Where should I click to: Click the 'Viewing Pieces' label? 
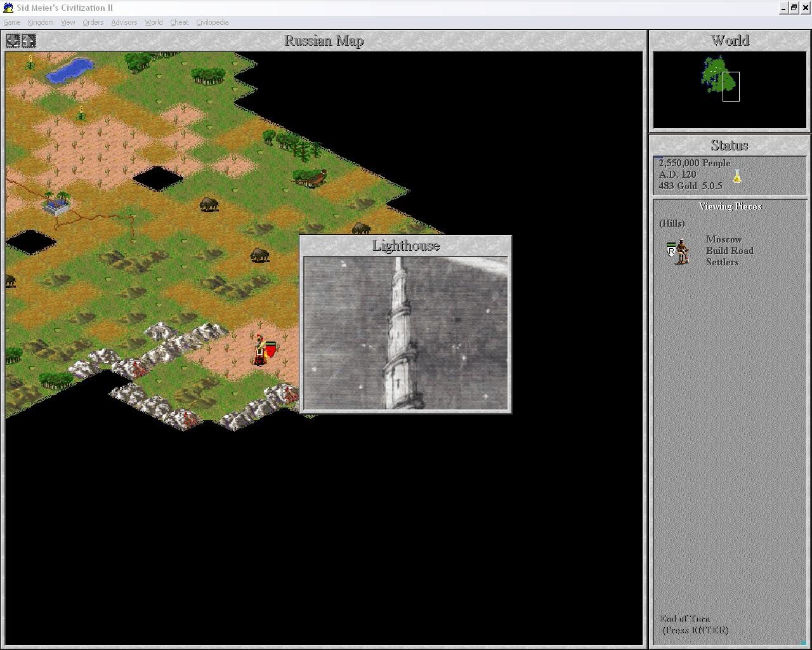click(730, 206)
